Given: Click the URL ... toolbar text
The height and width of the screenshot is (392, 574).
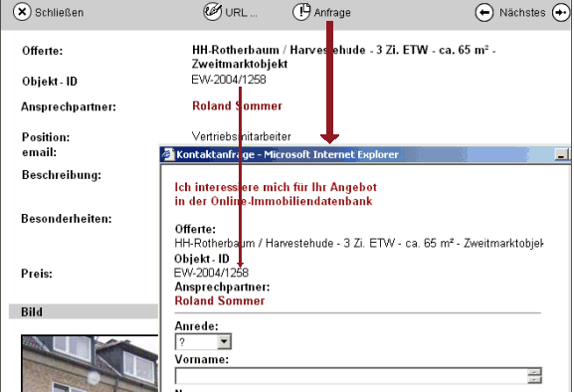Looking at the screenshot, I should tap(242, 13).
